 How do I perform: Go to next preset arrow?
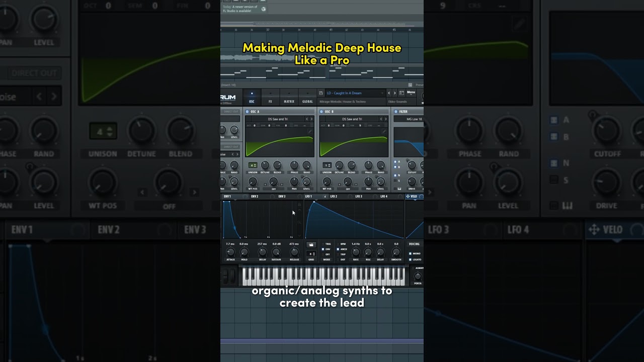point(395,93)
